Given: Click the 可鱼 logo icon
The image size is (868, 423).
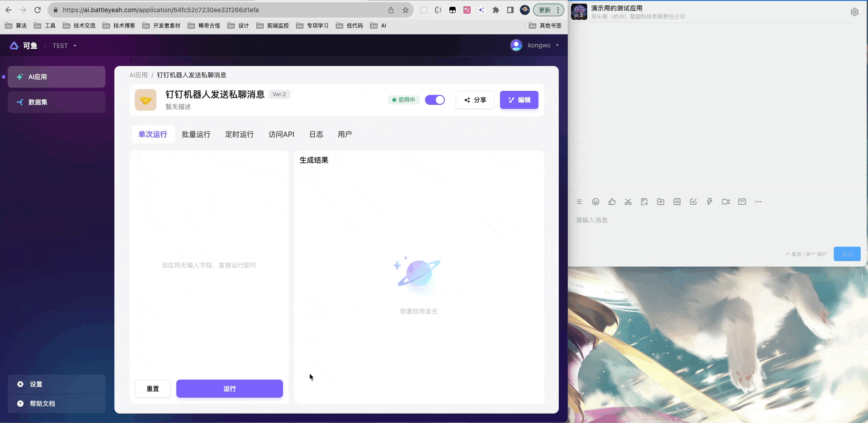Looking at the screenshot, I should pos(14,46).
